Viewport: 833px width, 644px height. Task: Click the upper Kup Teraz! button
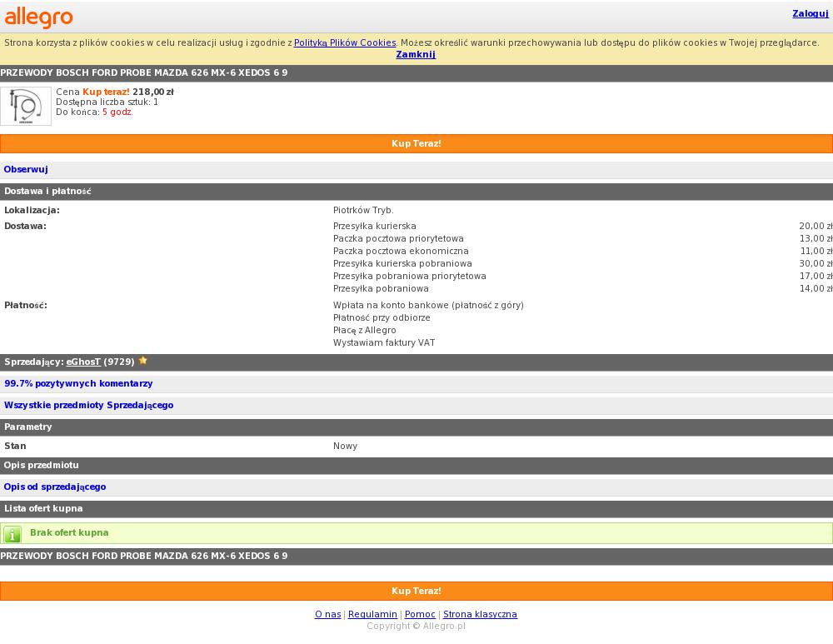click(x=416, y=143)
